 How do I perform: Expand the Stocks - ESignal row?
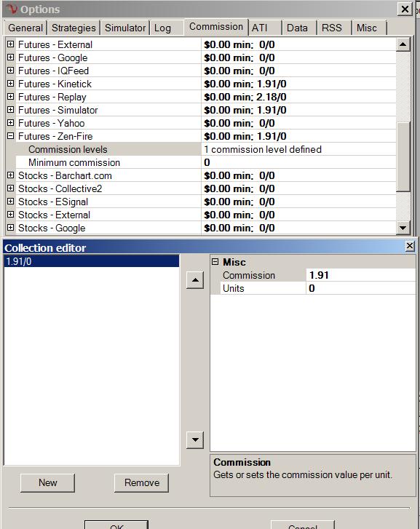pyautogui.click(x=10, y=202)
